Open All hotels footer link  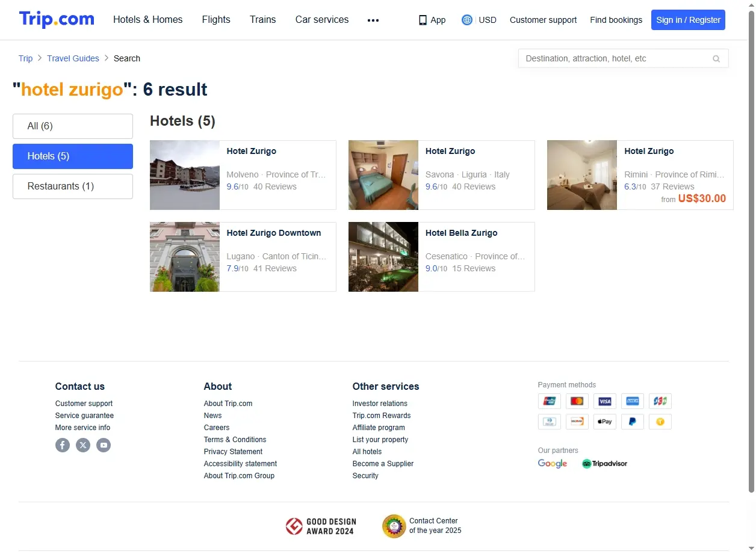(x=367, y=452)
